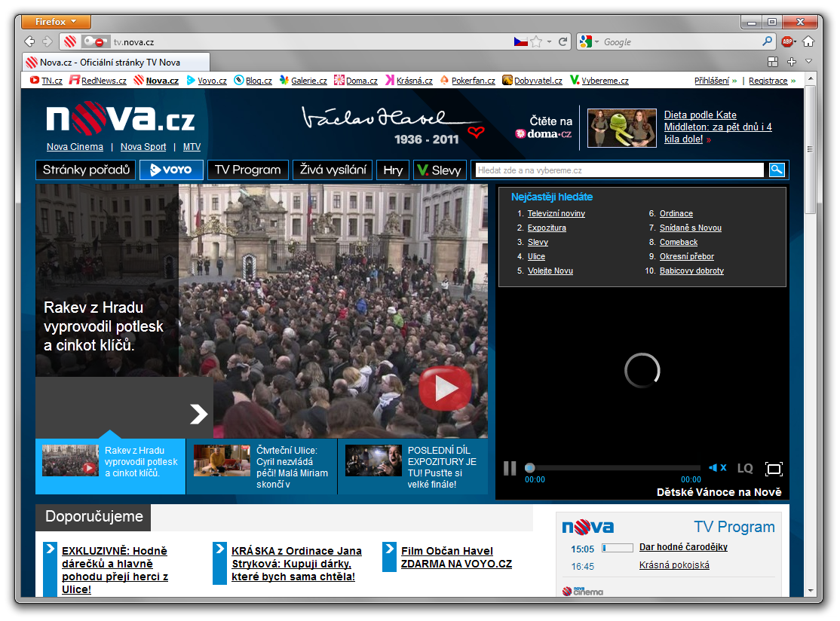Click the Google search input field

(x=681, y=41)
